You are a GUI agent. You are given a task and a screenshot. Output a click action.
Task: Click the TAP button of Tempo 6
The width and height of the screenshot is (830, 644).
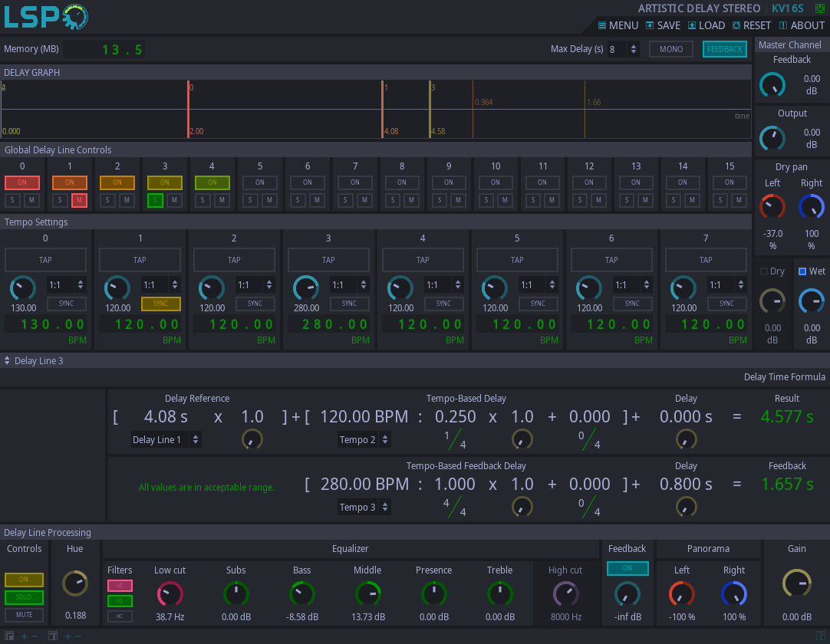pyautogui.click(x=611, y=261)
